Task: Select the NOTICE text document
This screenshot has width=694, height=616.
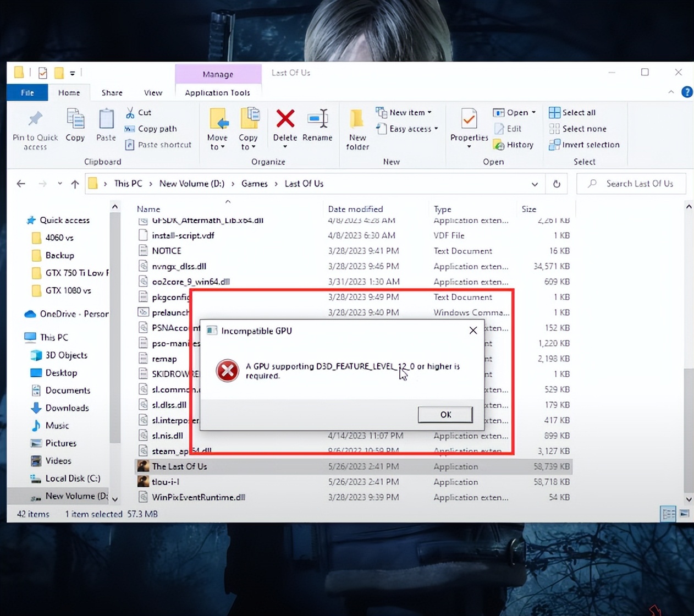Action: (353, 251)
